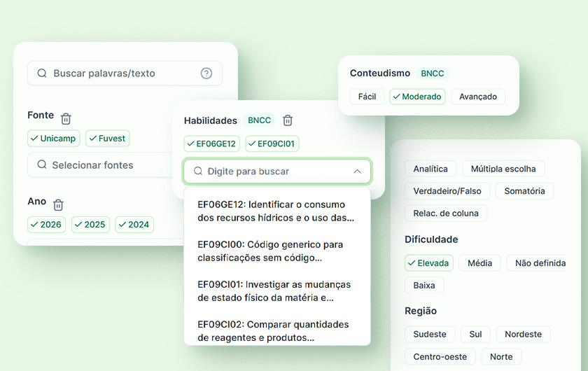Click the magnifier icon in Buscar palavras/texto field
This screenshot has width=588, height=371.
click(x=42, y=73)
